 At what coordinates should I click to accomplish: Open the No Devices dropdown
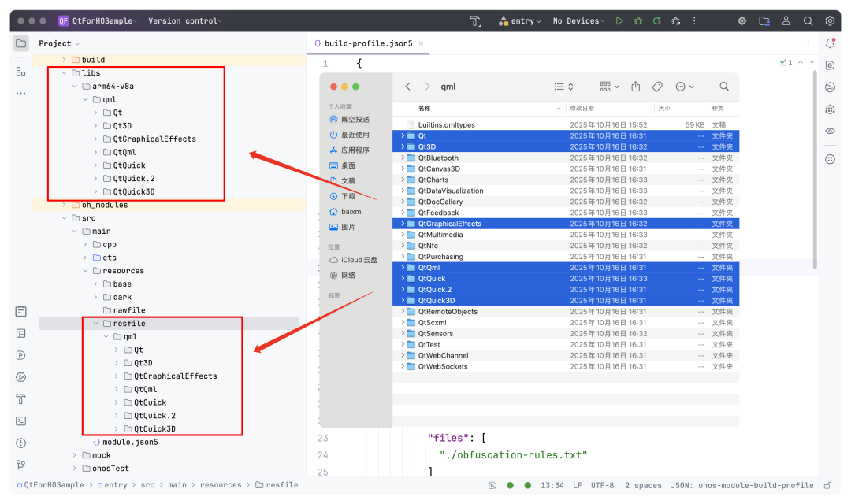click(x=578, y=21)
